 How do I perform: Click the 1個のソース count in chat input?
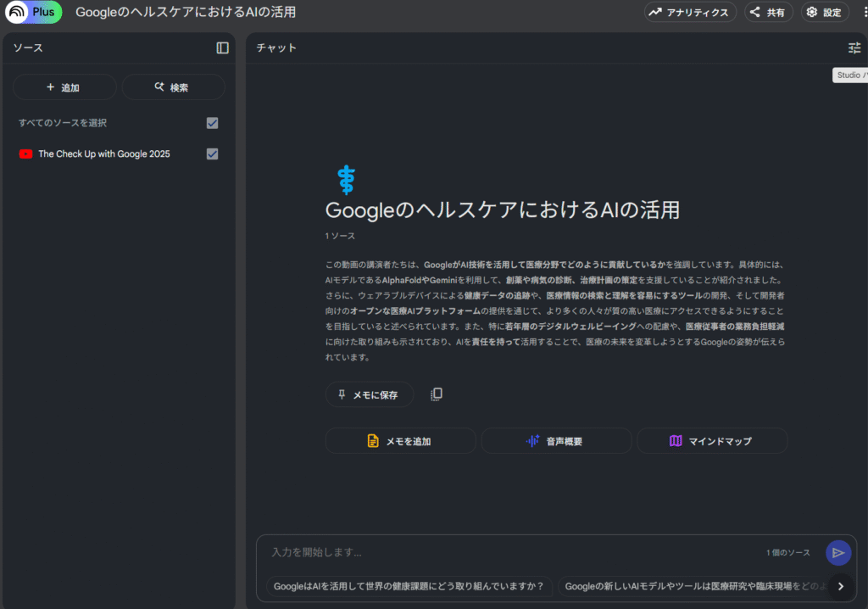click(x=787, y=552)
